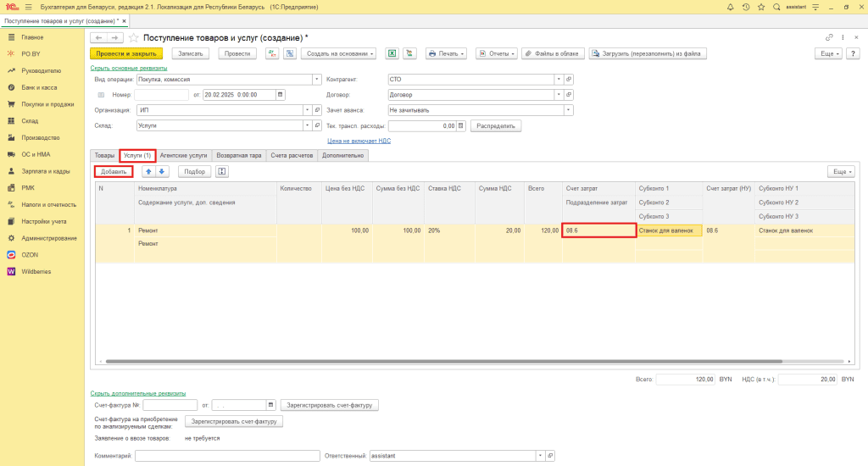Click Файлы в облаке button
Viewport: 868px width, 466px height.
(553, 53)
